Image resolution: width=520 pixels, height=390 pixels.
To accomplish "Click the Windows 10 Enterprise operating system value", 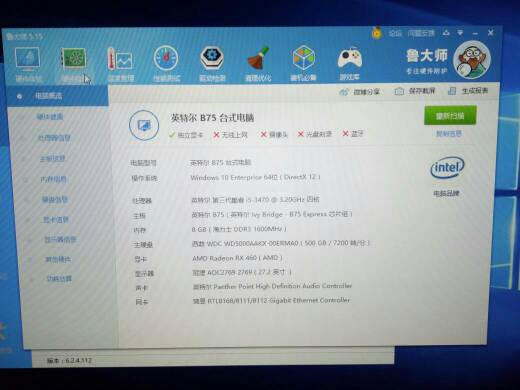I will click(x=255, y=177).
